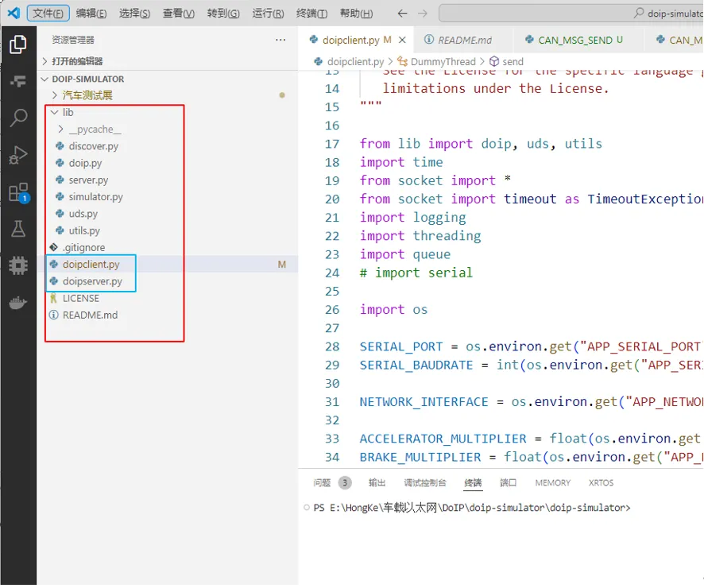Switch to the 调试控制台 panel tab
The width and height of the screenshot is (704, 588).
(x=425, y=483)
